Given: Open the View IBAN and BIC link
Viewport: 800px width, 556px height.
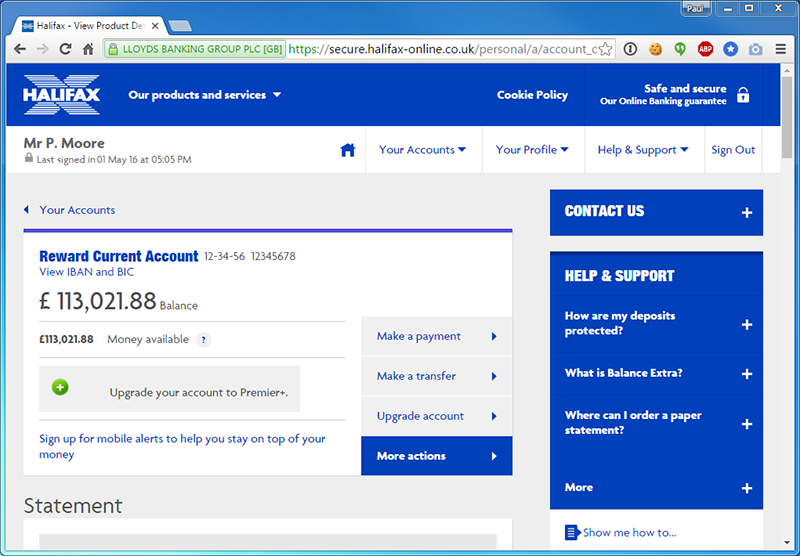Looking at the screenshot, I should [x=86, y=272].
